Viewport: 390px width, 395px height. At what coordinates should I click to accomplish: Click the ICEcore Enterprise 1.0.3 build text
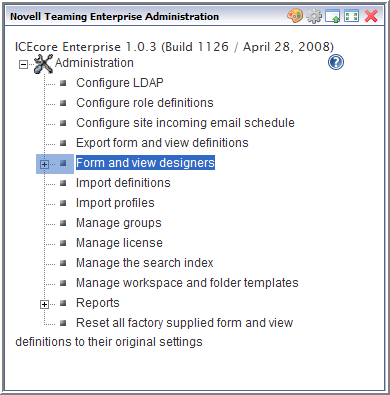[174, 47]
